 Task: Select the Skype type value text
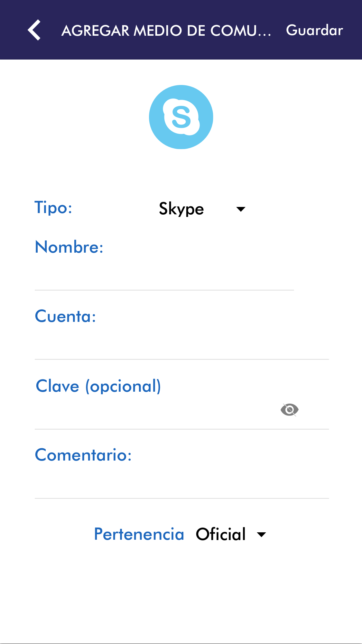pyautogui.click(x=181, y=209)
